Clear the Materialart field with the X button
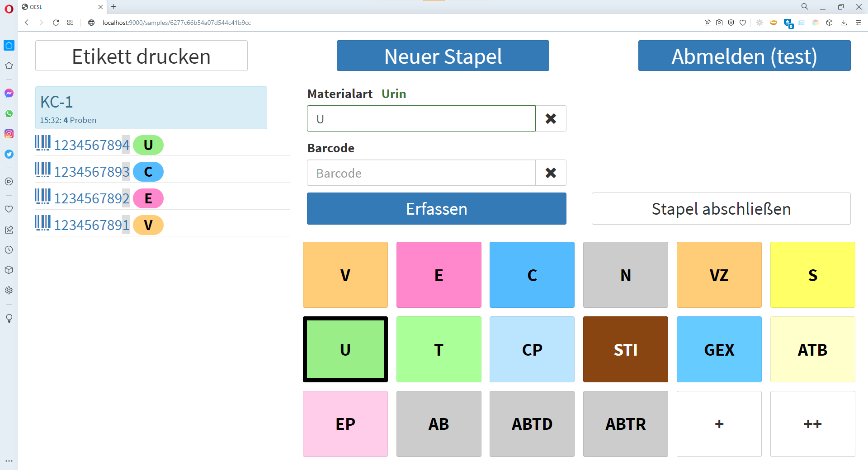The image size is (868, 470). pos(551,118)
